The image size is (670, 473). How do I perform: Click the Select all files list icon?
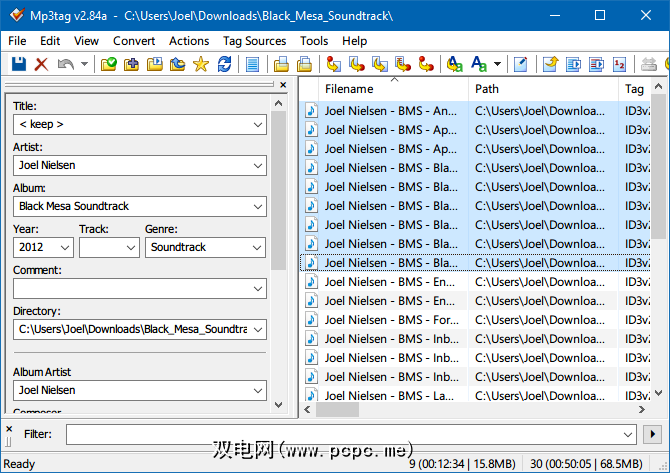(x=253, y=65)
